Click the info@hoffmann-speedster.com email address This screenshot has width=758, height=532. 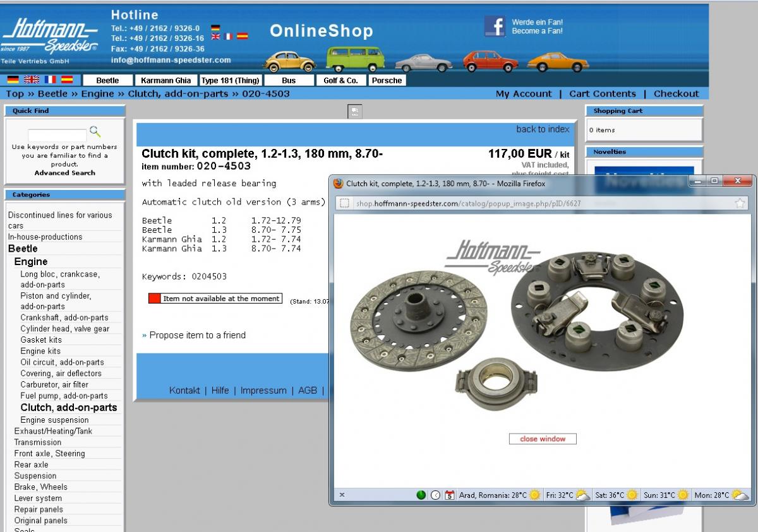coord(171,61)
